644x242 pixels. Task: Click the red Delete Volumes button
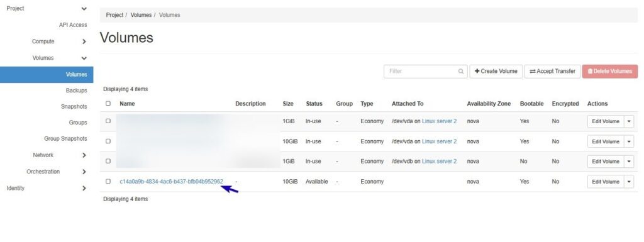610,72
